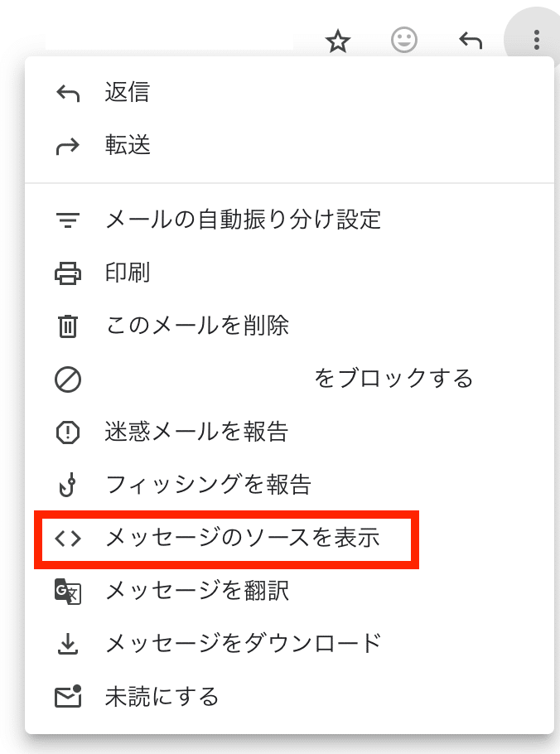Click the star icon to favorite the email
560x754 pixels.
point(338,40)
